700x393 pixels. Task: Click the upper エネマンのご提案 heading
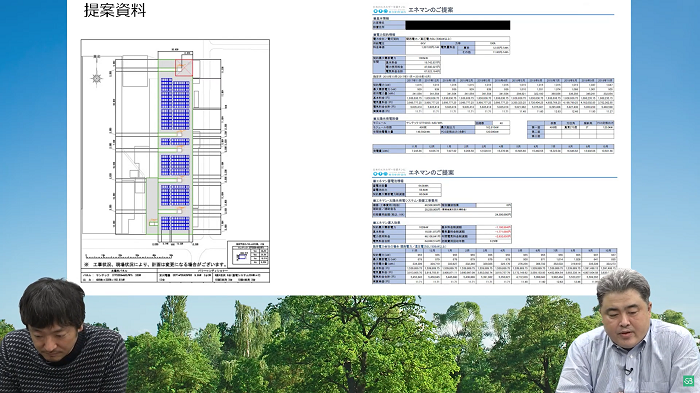[x=430, y=10]
